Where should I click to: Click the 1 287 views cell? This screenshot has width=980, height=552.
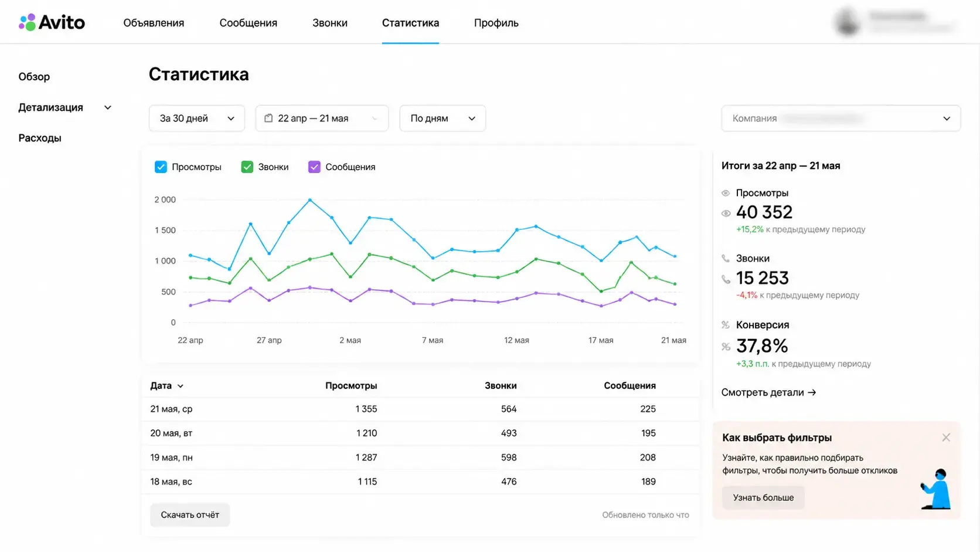click(x=366, y=458)
